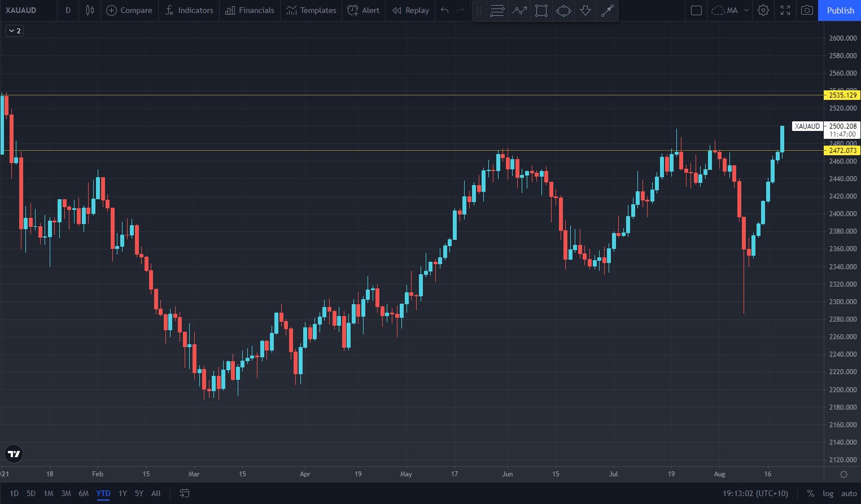Open the Compare symbol dialog
This screenshot has height=504, width=861.
[129, 10]
